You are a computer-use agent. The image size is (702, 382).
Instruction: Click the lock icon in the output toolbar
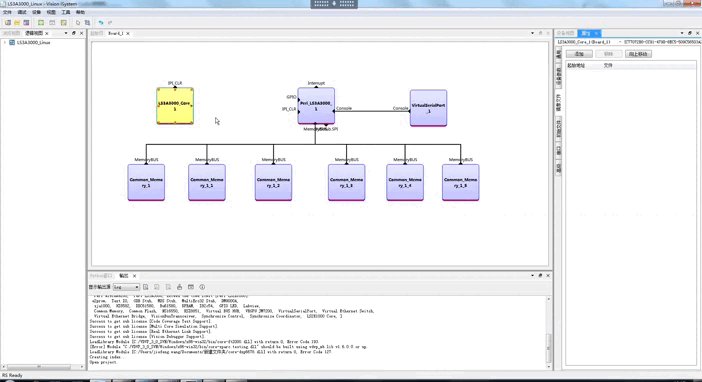point(180,287)
